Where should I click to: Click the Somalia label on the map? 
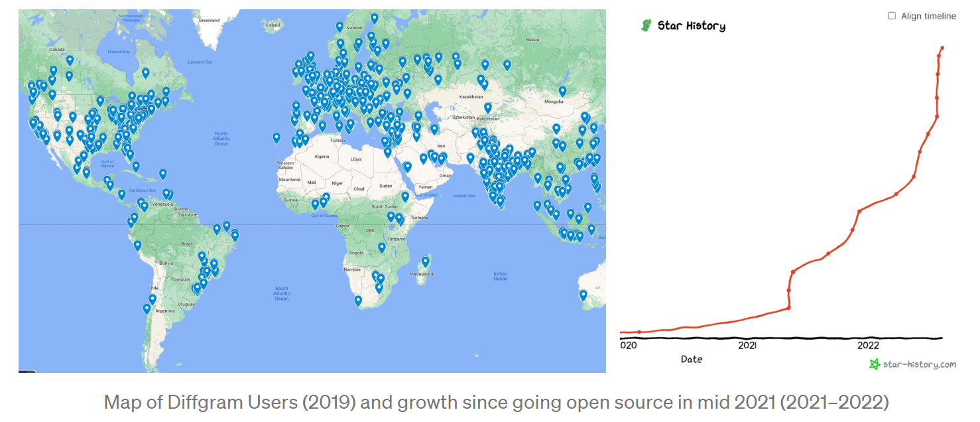pos(419,218)
